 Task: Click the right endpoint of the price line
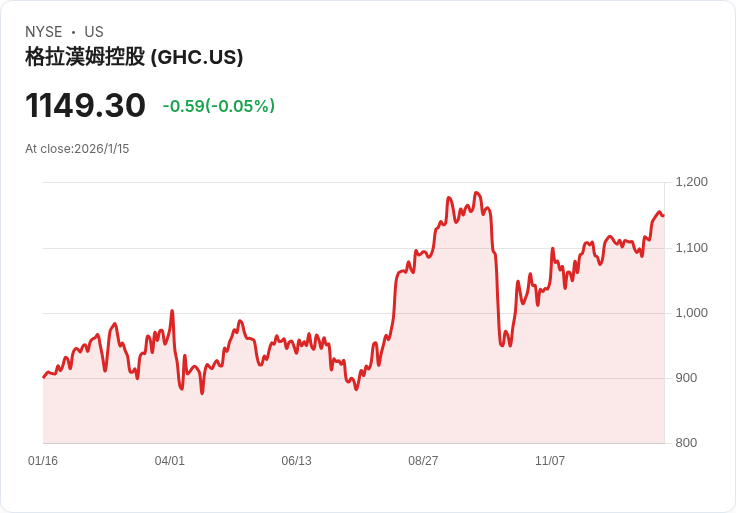(663, 215)
